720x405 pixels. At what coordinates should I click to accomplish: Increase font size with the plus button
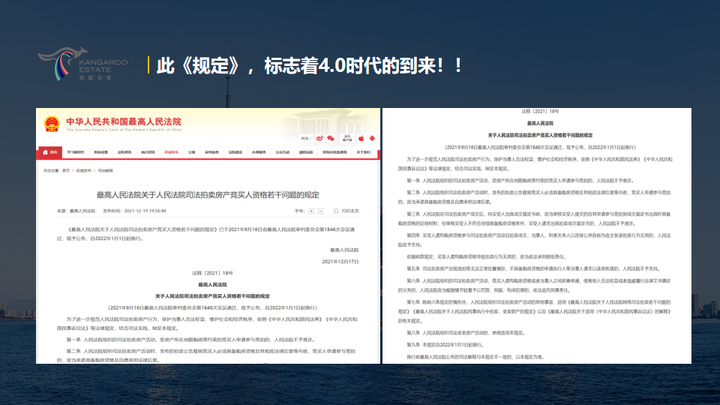[x=311, y=211]
